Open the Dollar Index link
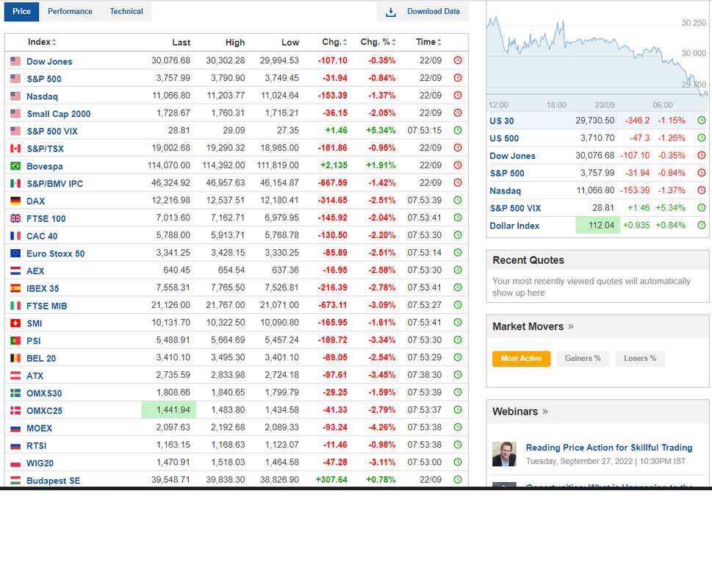This screenshot has width=712, height=588. click(514, 226)
